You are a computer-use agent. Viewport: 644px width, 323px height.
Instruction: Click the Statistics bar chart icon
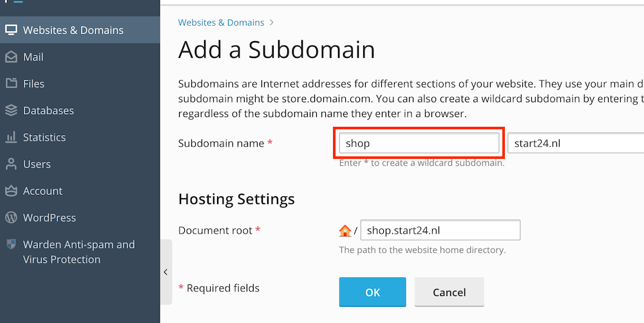[x=11, y=137]
